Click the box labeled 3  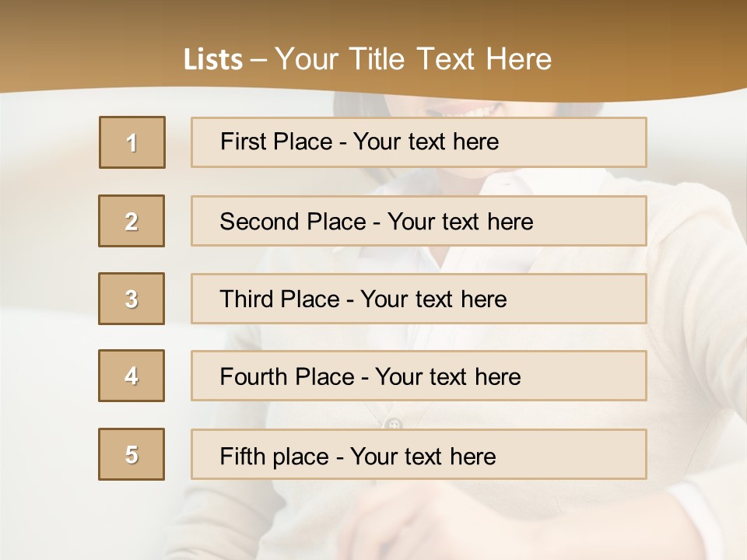(x=132, y=299)
